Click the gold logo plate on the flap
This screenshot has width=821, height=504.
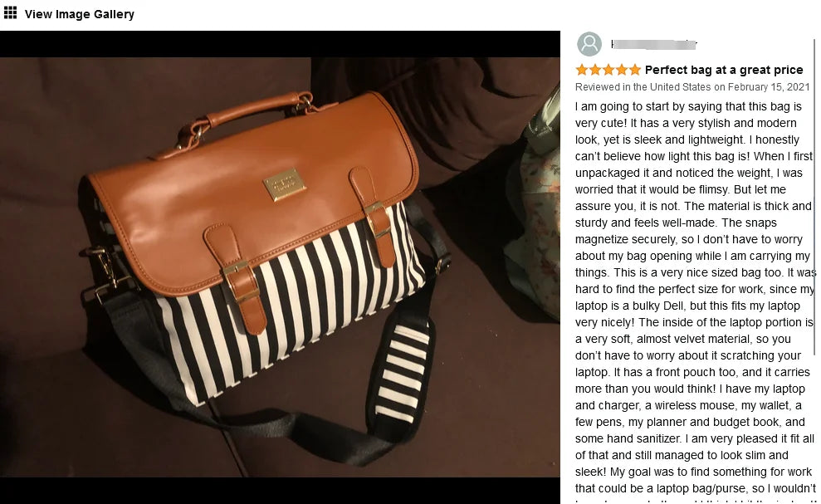click(x=284, y=184)
